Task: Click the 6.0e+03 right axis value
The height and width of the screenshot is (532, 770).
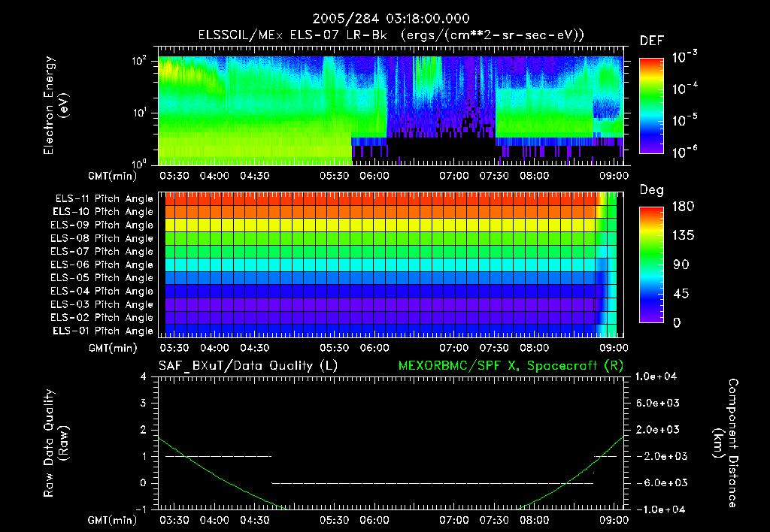Action: [658, 403]
